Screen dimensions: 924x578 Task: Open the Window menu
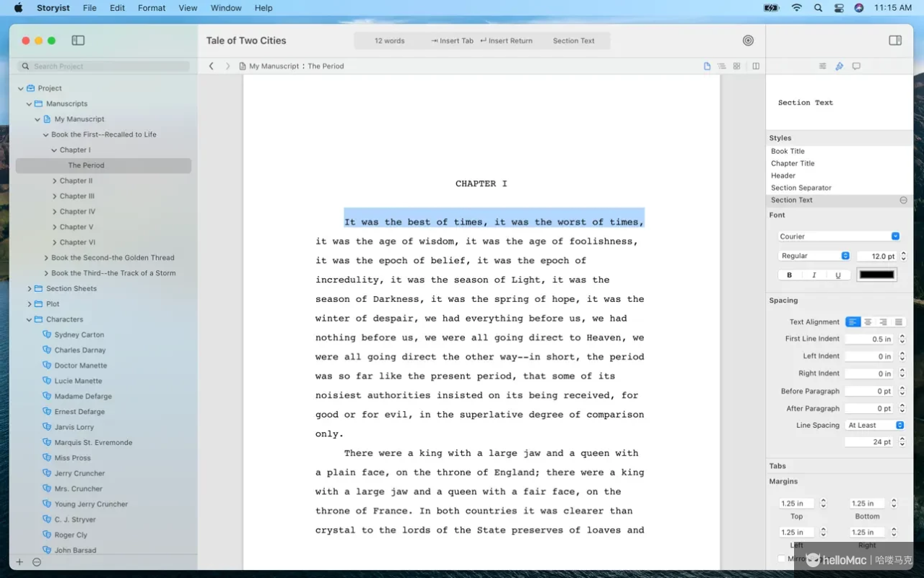[226, 8]
